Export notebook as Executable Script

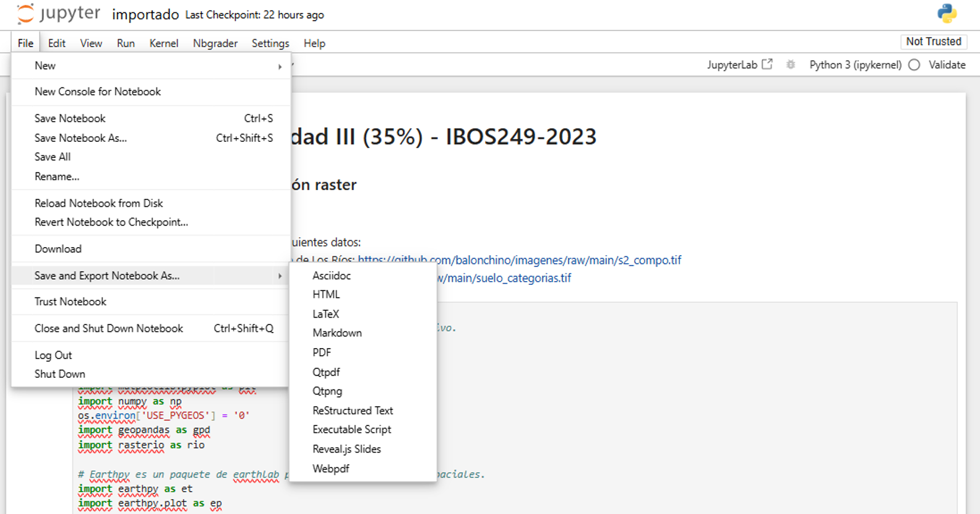351,429
